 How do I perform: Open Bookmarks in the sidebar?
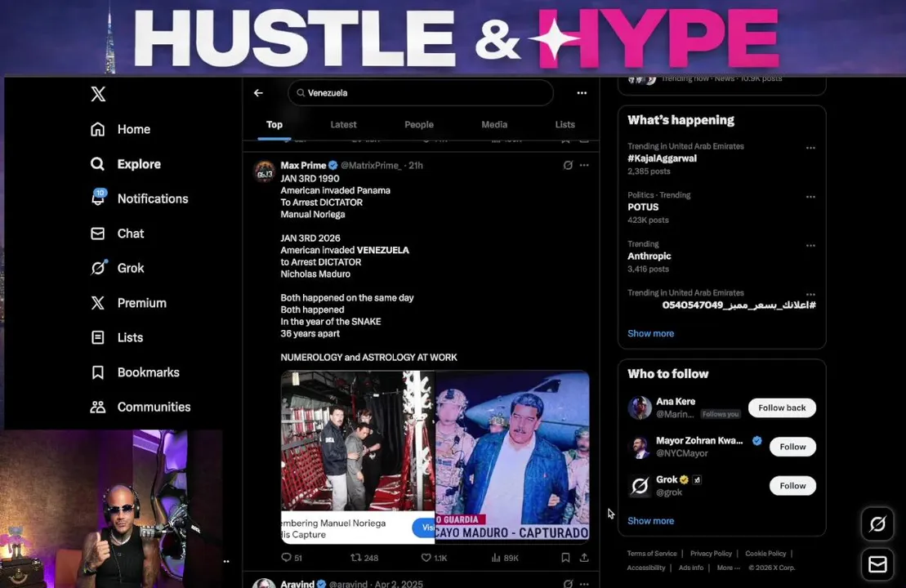[135, 372]
